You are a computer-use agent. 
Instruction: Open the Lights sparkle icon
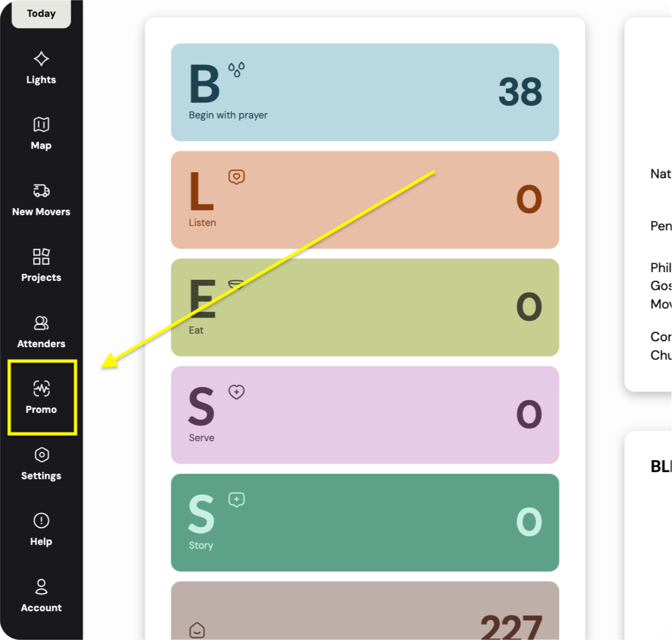click(41, 59)
